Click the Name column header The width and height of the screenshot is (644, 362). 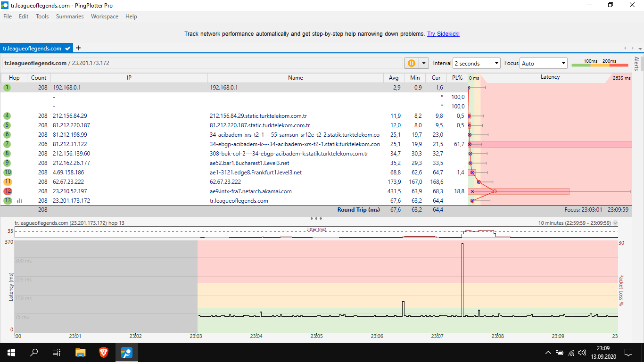[x=296, y=78]
